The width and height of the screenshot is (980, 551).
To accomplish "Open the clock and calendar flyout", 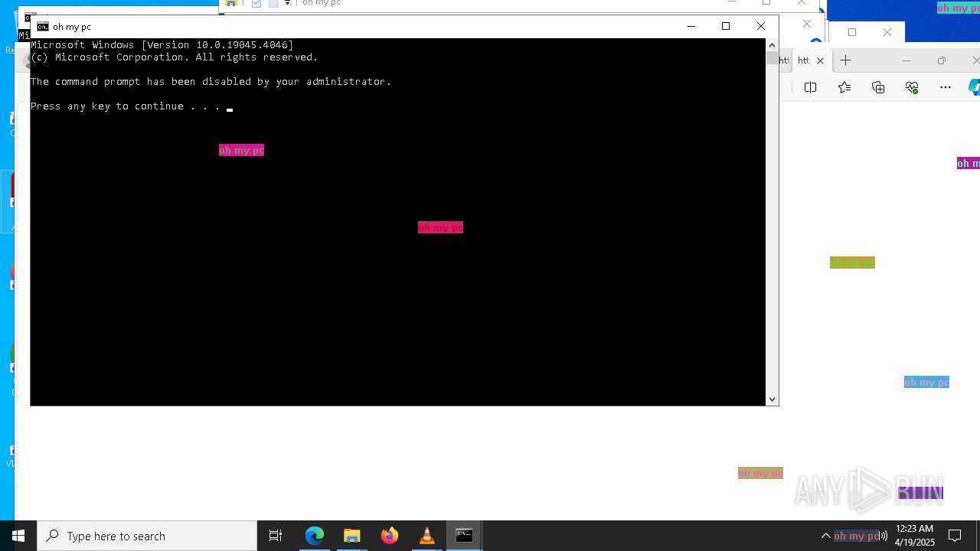I will [915, 536].
